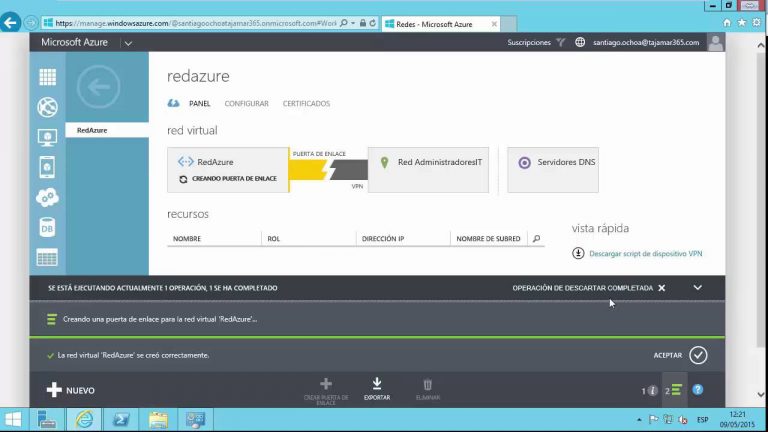
Task: Click the browser address bar
Action: tap(196, 23)
